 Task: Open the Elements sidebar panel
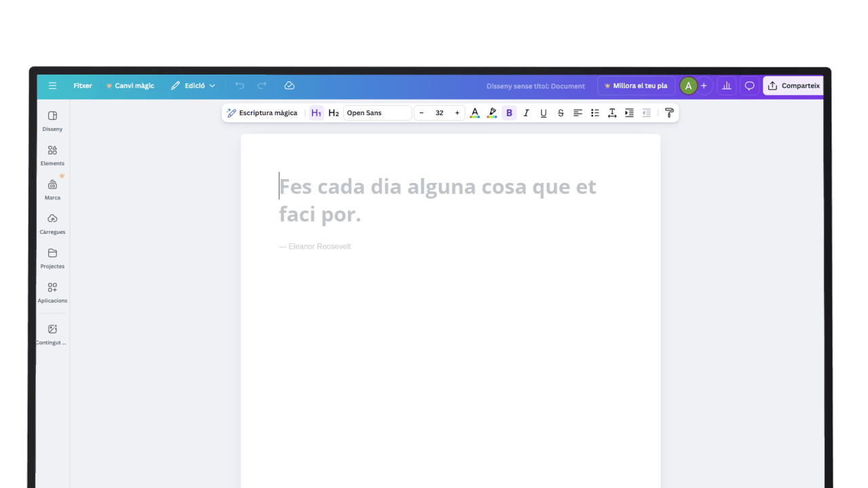tap(52, 155)
